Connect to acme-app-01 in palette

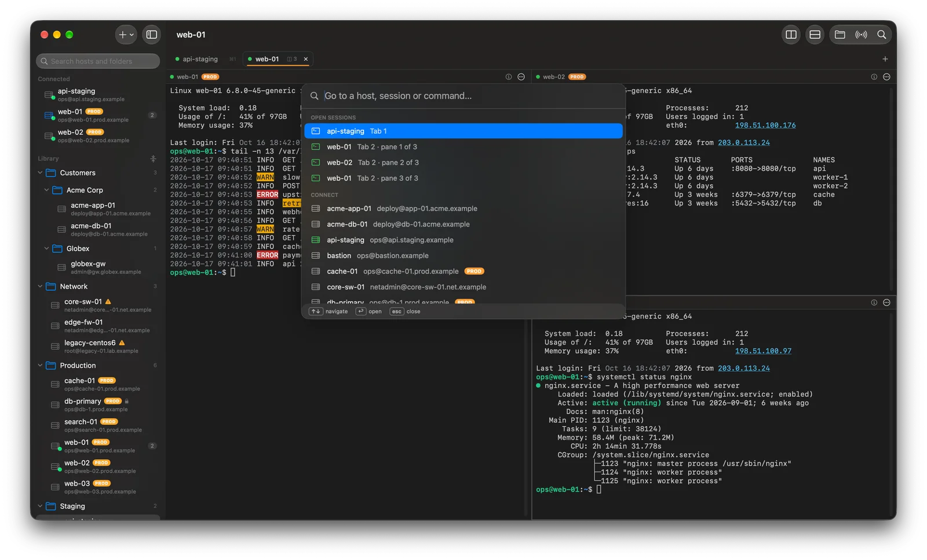tap(463, 208)
